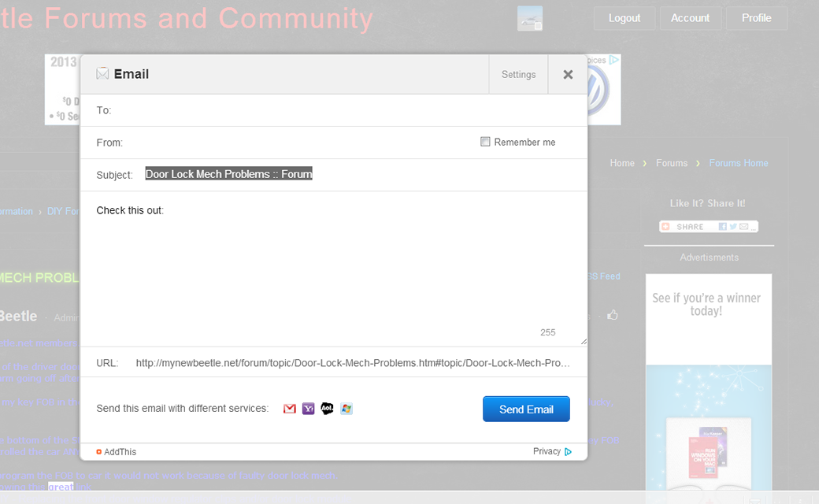Click the AdChoices arrow next to Privacy
819x504 pixels.
569,452
